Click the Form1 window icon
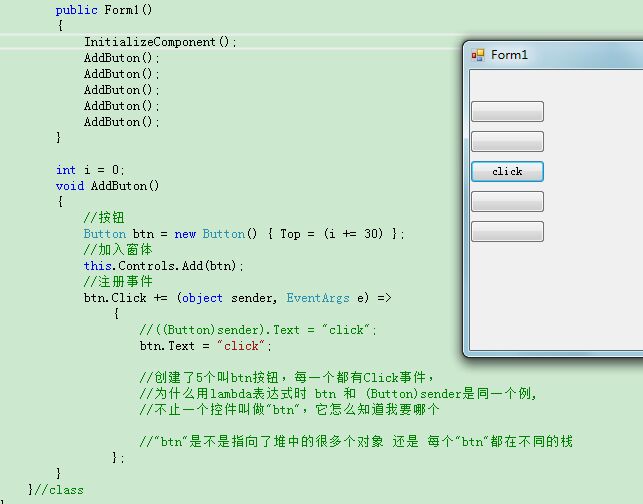This screenshot has width=643, height=504. click(477, 55)
